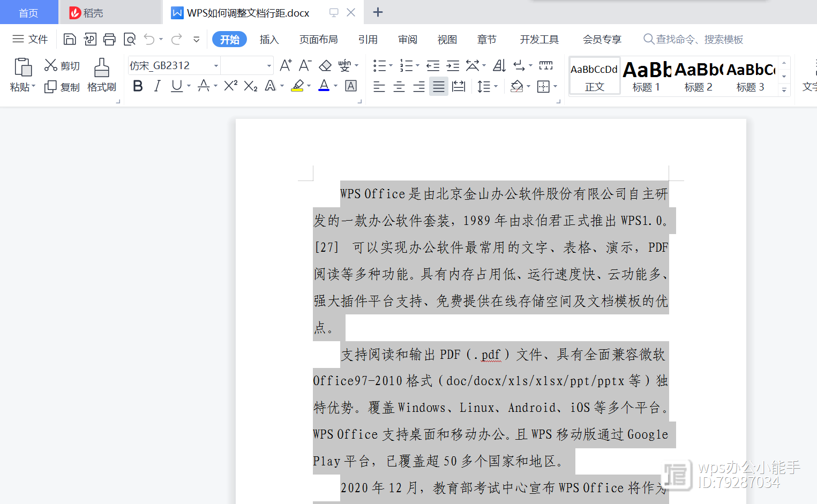817x504 pixels.
Task: Open numbered list dropdown arrow
Action: pos(417,65)
